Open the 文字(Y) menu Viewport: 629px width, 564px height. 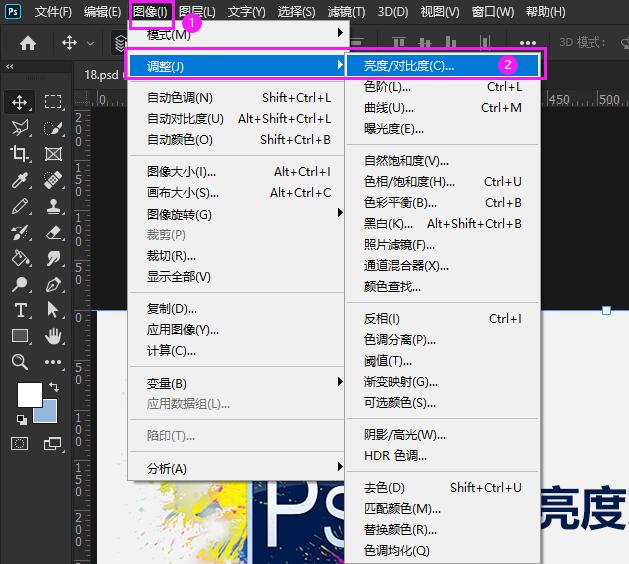click(246, 12)
